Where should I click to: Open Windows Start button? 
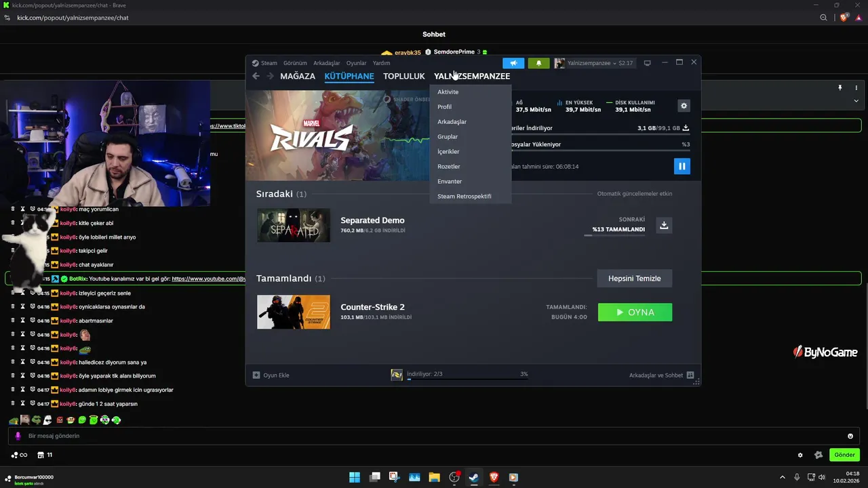(355, 477)
